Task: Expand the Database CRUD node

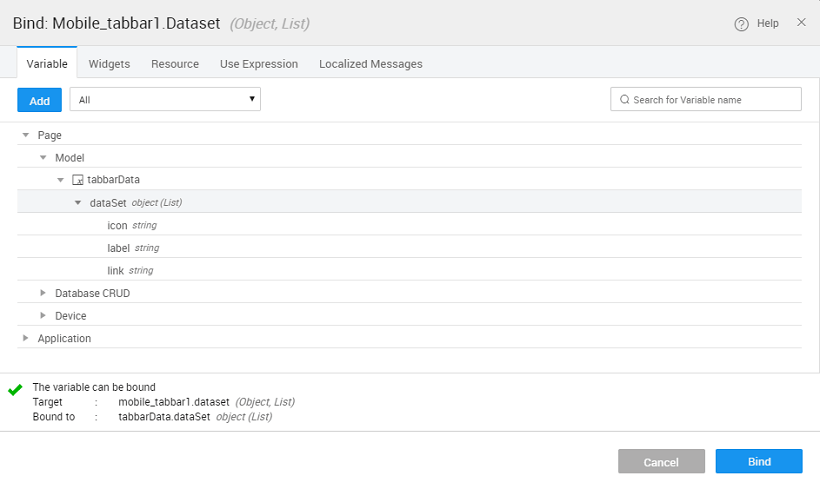Action: coord(43,293)
